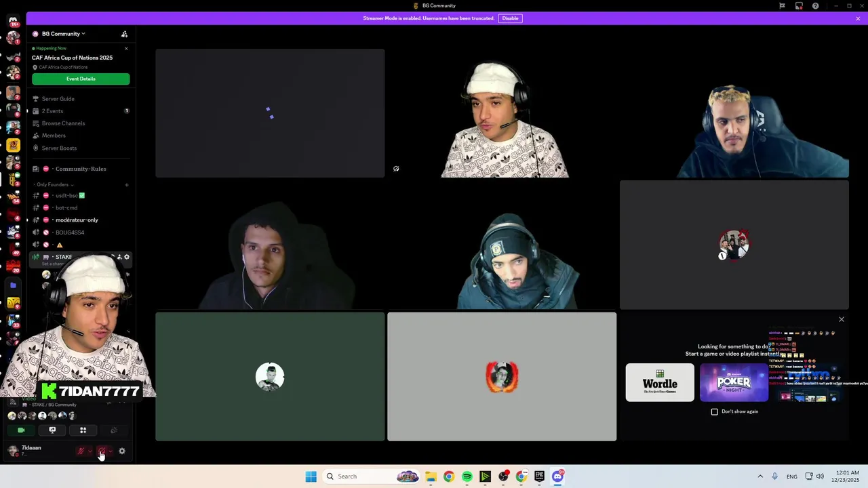Open Server Guide
Screen dimensions: 868x488
(x=80, y=99)
